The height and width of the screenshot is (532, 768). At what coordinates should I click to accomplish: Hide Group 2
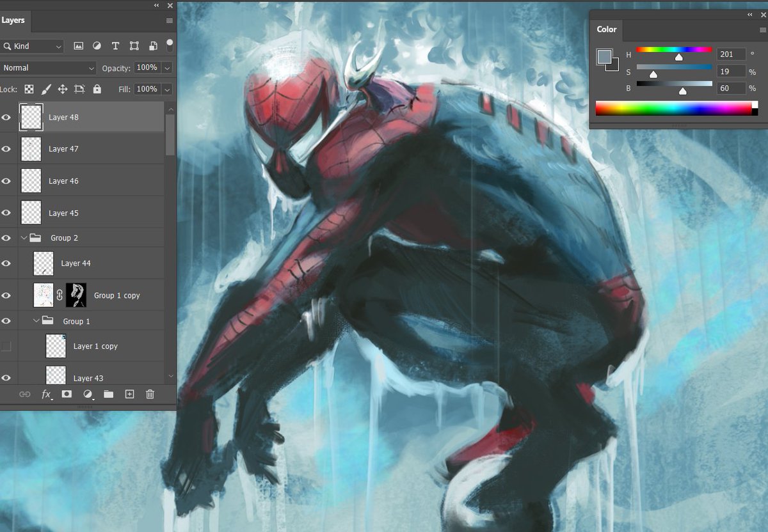6,238
